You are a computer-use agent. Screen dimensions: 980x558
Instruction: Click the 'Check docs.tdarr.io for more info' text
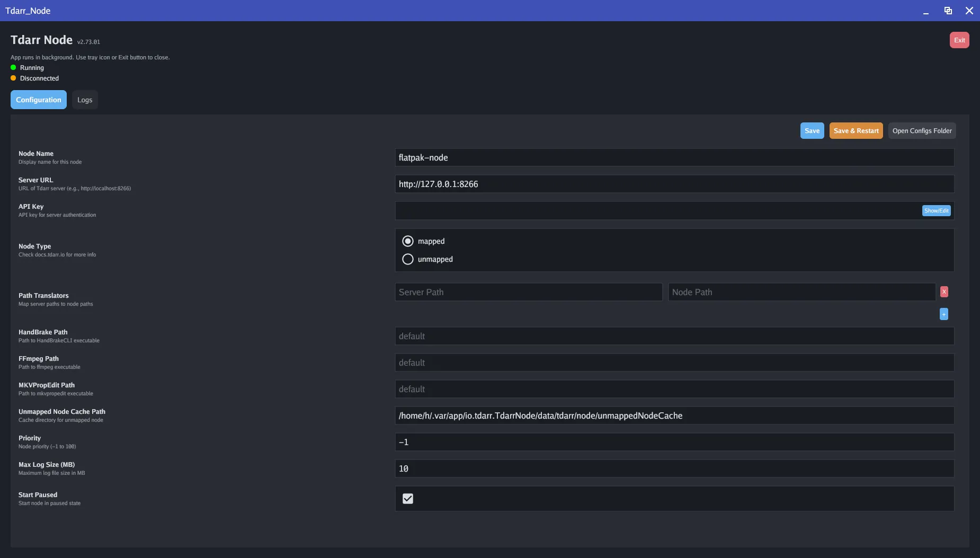coord(57,255)
